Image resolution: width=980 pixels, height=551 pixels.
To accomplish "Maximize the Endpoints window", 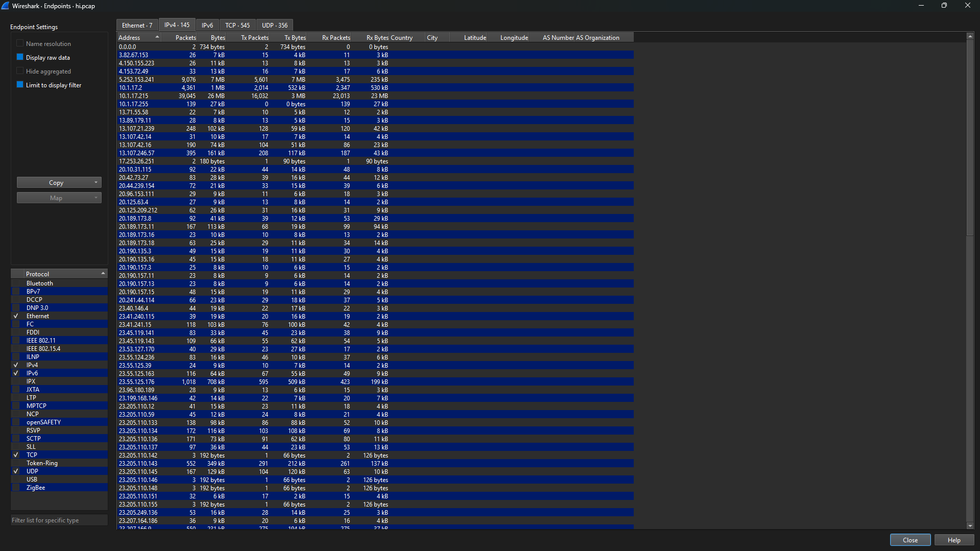I will [944, 6].
